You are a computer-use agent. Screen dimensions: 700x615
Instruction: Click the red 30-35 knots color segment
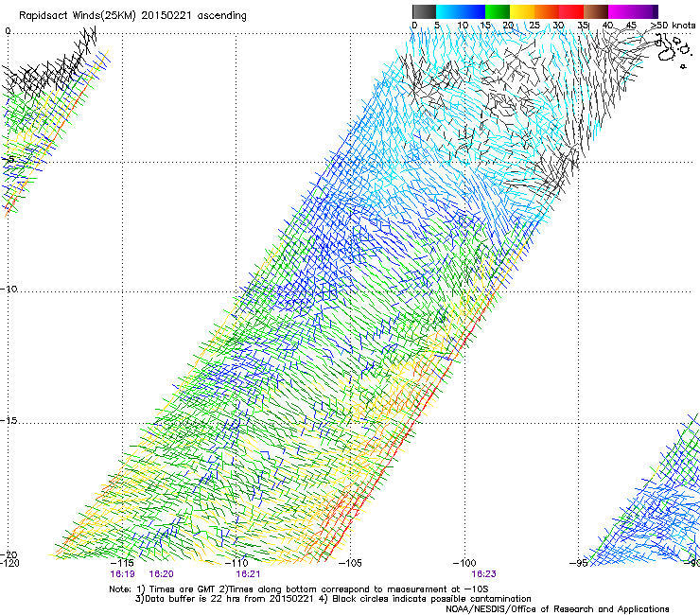tap(571, 11)
